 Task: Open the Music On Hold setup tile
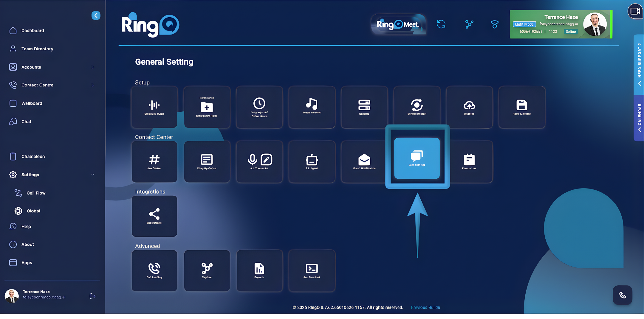pos(312,107)
